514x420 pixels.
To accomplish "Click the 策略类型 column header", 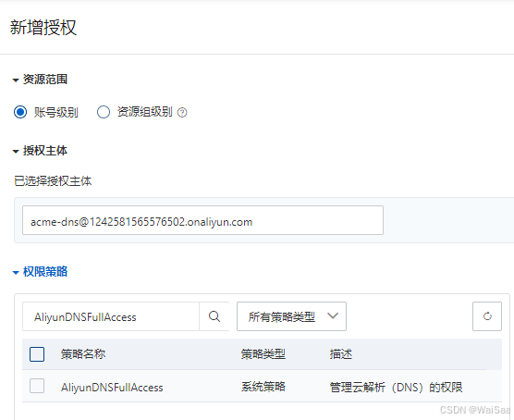I will (263, 354).
